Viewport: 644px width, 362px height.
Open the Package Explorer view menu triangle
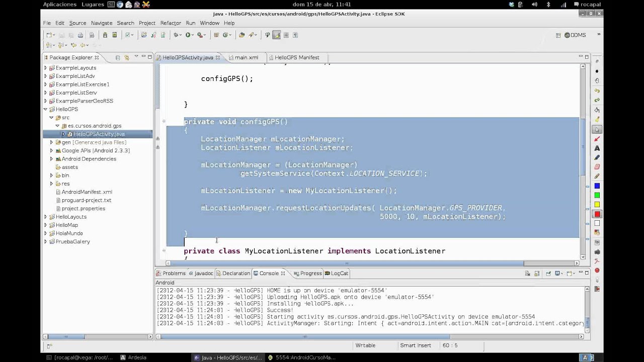tap(136, 56)
